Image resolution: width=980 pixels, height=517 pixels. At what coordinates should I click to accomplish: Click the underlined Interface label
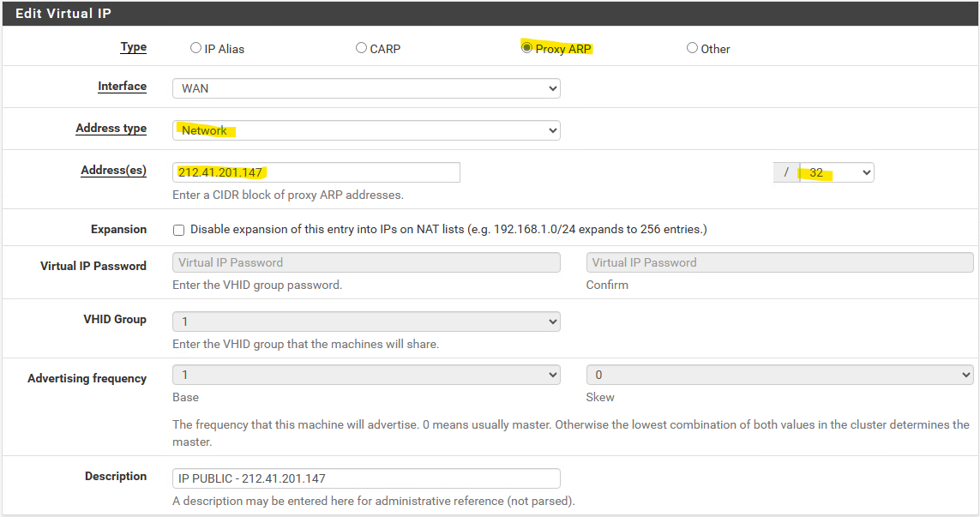pyautogui.click(x=122, y=87)
